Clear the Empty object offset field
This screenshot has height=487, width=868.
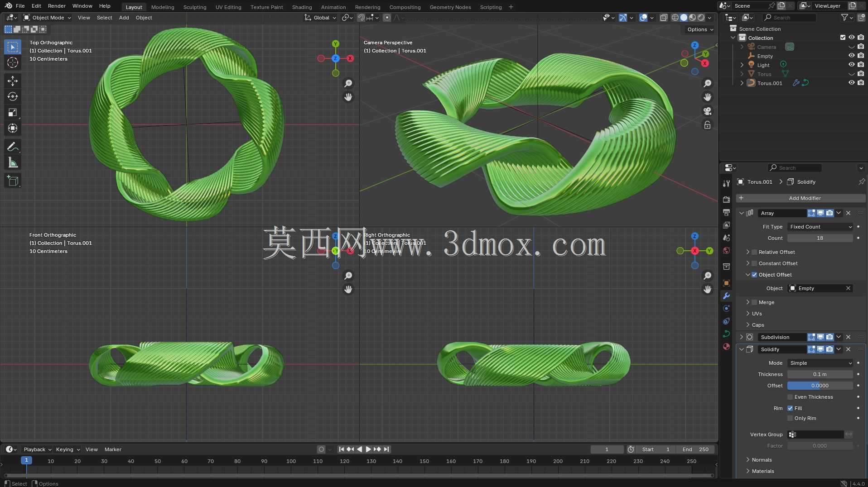[849, 288]
